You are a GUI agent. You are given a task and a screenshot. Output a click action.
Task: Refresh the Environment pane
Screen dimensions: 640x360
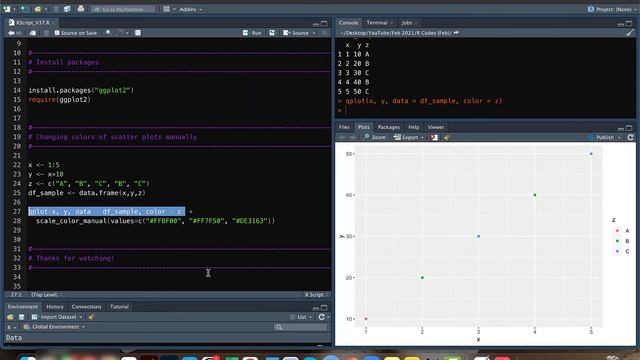322,317
